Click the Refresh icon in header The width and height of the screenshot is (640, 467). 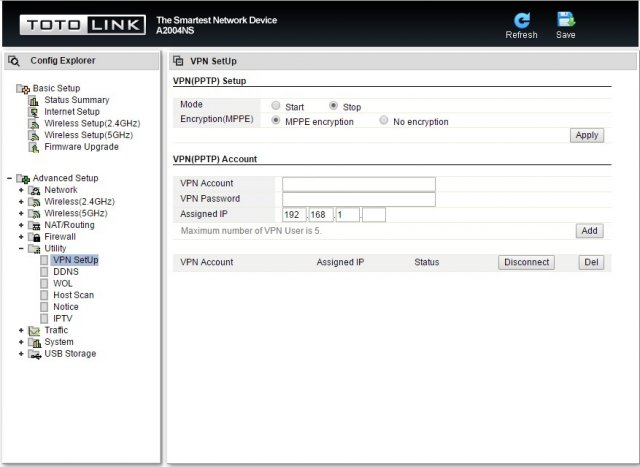click(x=521, y=19)
